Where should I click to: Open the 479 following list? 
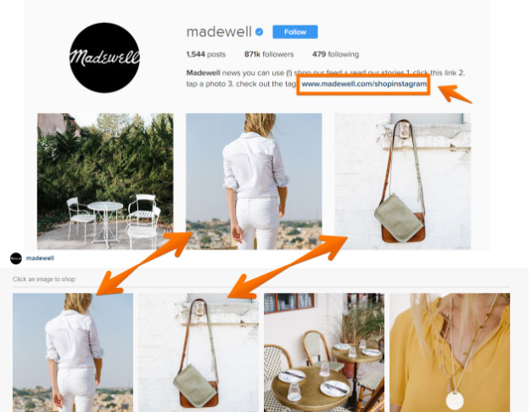pyautogui.click(x=335, y=54)
